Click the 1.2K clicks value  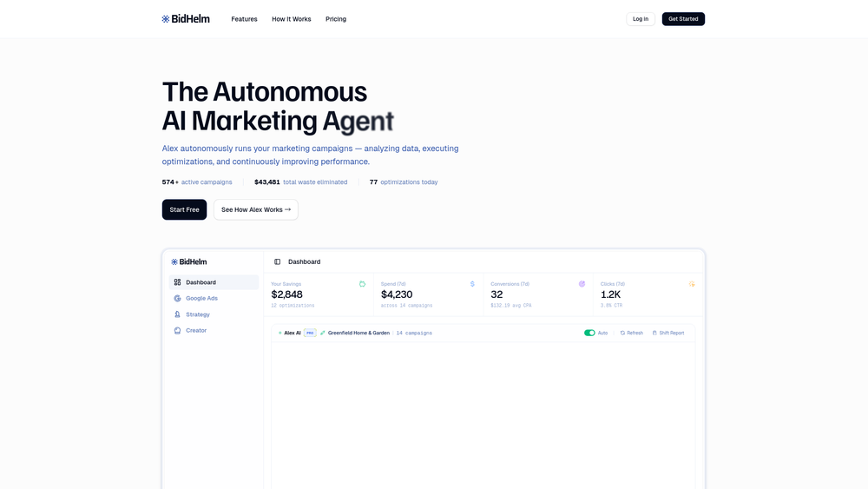pyautogui.click(x=610, y=294)
